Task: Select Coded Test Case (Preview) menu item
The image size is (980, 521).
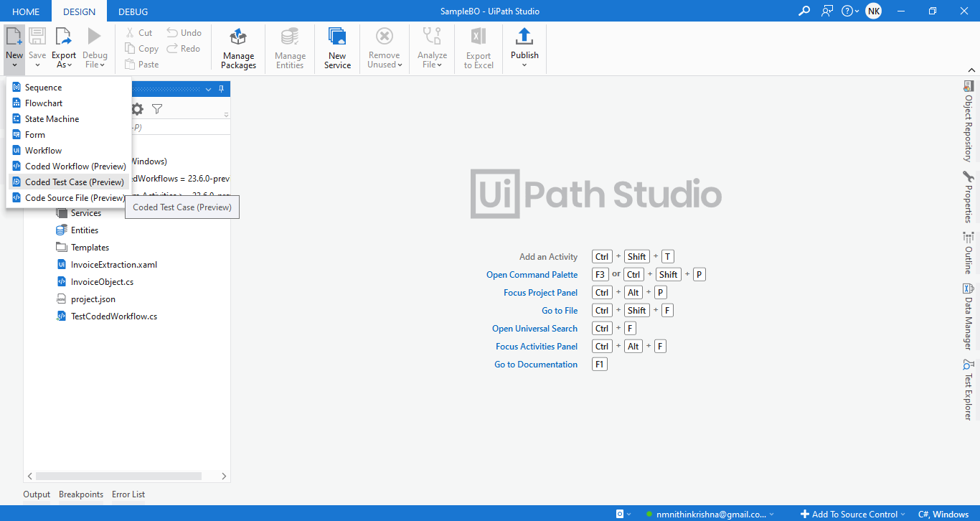Action: (x=69, y=182)
